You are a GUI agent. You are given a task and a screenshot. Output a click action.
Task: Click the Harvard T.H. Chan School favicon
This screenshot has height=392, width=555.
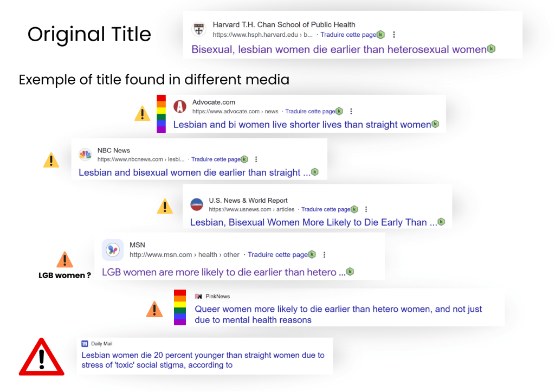pyautogui.click(x=199, y=29)
